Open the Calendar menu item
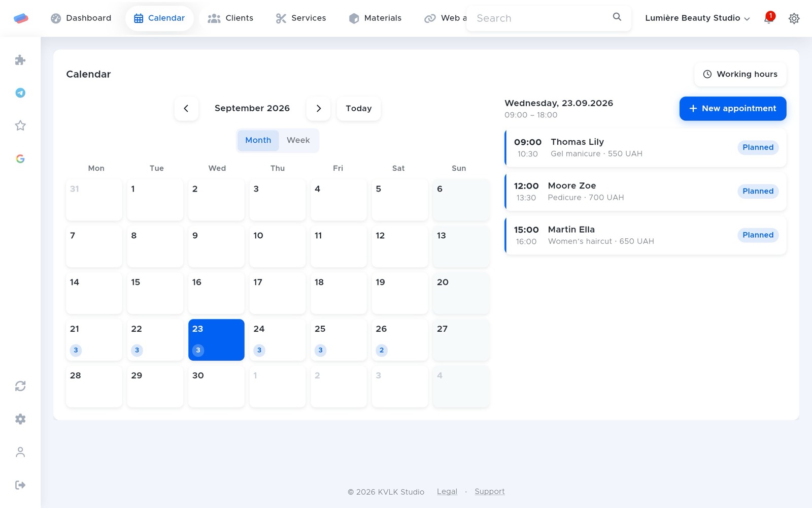 (159, 18)
